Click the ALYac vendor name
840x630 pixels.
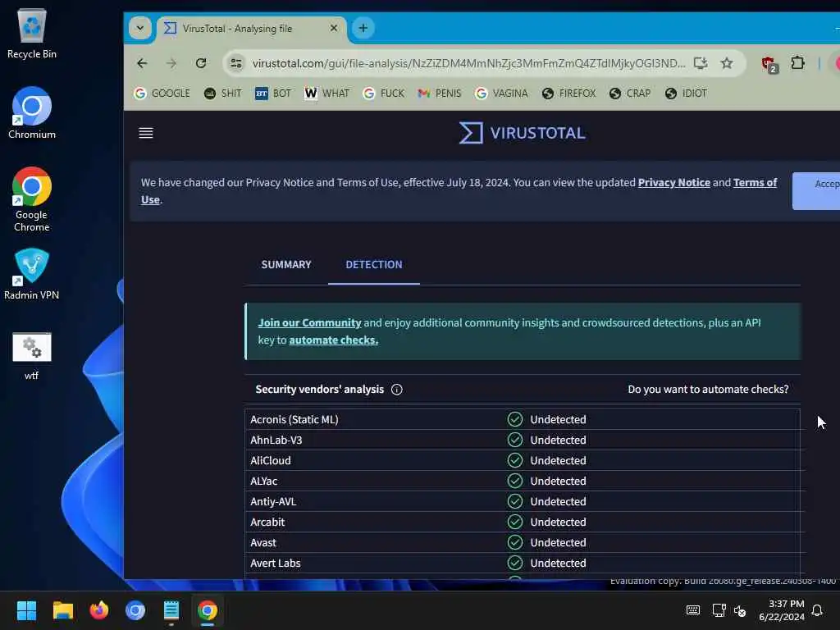263,481
